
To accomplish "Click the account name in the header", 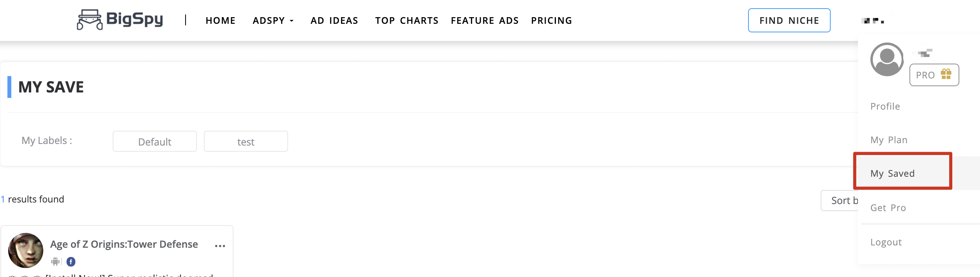I will pyautogui.click(x=872, y=21).
